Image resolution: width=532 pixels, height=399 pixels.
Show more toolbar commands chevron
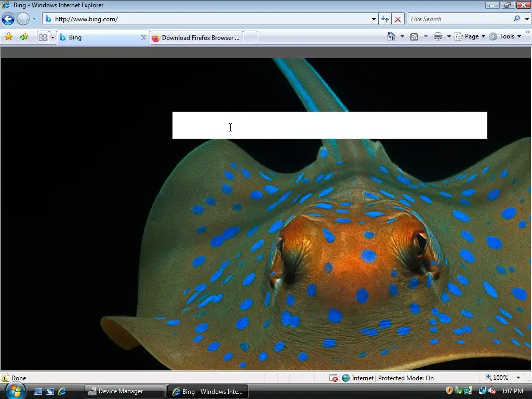coord(528,32)
